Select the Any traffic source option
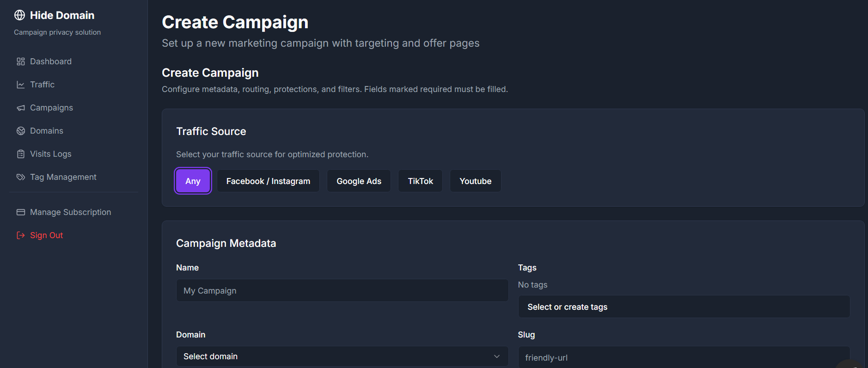The image size is (868, 368). point(193,181)
